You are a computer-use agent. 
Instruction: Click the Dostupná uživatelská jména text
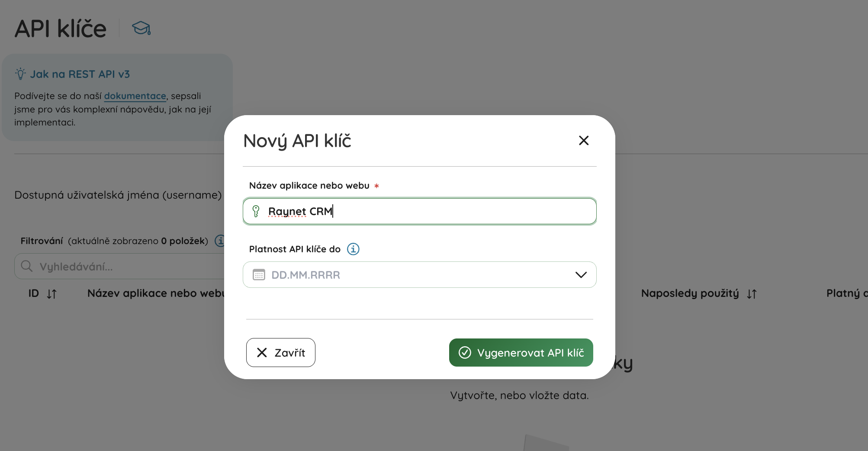coord(118,195)
